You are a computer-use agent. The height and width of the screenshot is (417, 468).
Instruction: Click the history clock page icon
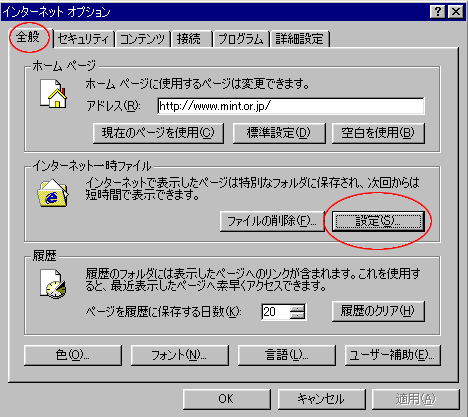(x=53, y=284)
